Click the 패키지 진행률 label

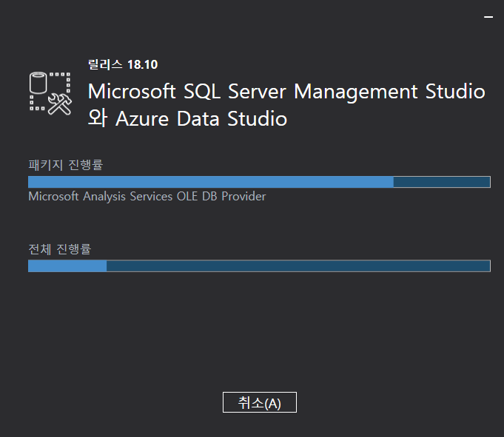tap(66, 165)
